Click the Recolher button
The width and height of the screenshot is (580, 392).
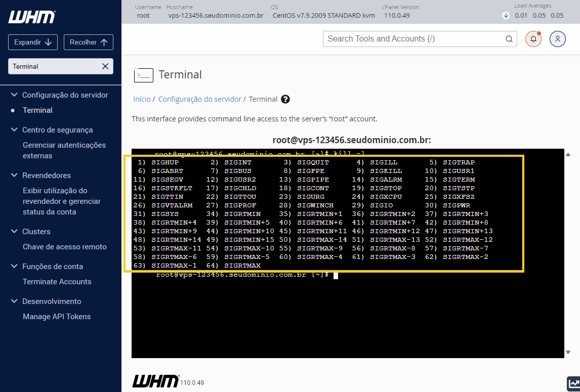(x=88, y=42)
